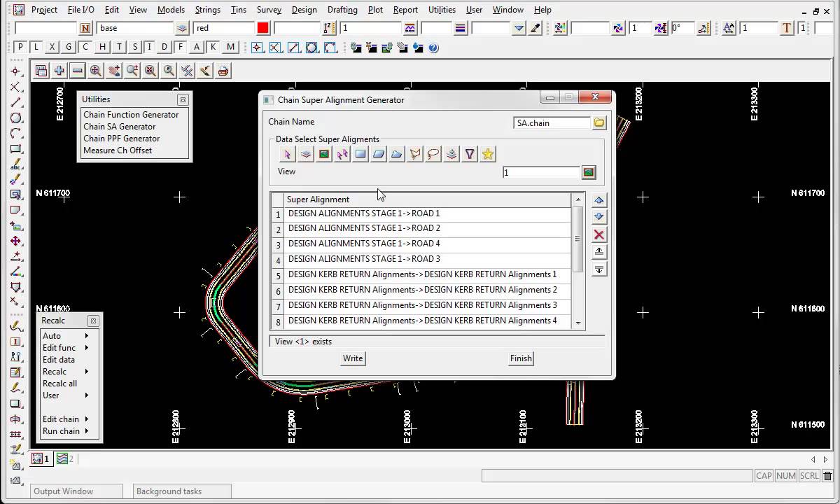Image resolution: width=840 pixels, height=504 pixels.
Task: Click the list scrollbar down arrow
Action: coord(578,323)
